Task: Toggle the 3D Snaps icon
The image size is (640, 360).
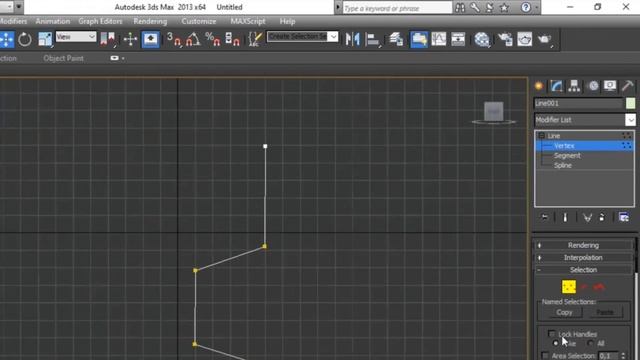Action: [x=174, y=40]
